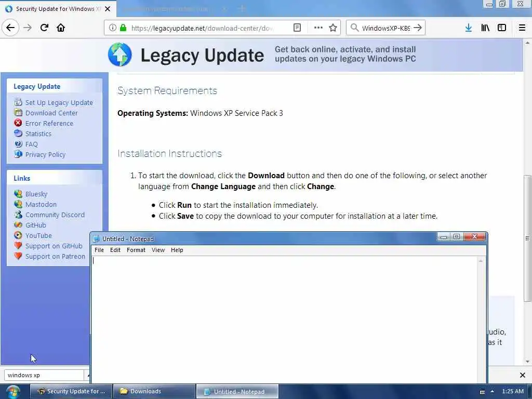This screenshot has width=532, height=399.
Task: Click the Legacy Update globe logo
Action: coord(120,54)
